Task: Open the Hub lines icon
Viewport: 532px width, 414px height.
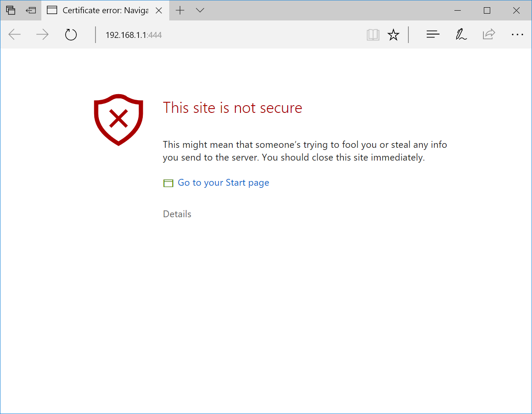Action: click(433, 34)
